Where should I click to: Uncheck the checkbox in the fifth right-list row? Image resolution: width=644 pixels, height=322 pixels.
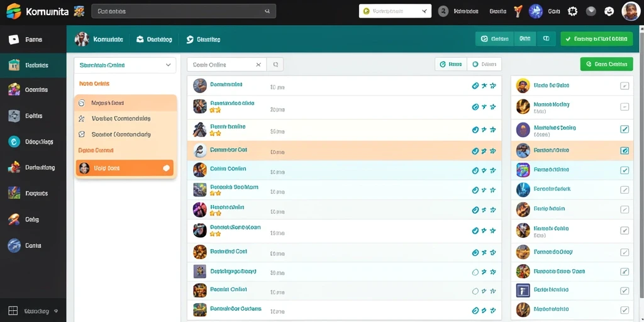point(625,170)
